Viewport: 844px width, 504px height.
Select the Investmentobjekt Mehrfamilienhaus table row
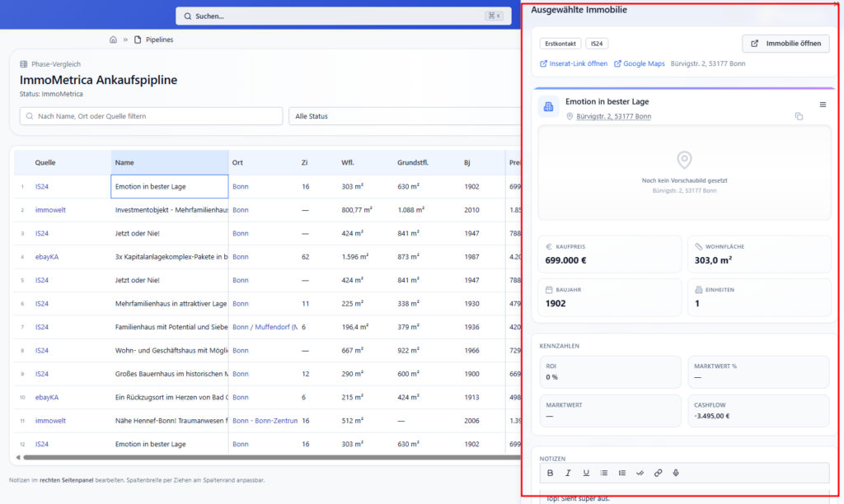tap(171, 210)
